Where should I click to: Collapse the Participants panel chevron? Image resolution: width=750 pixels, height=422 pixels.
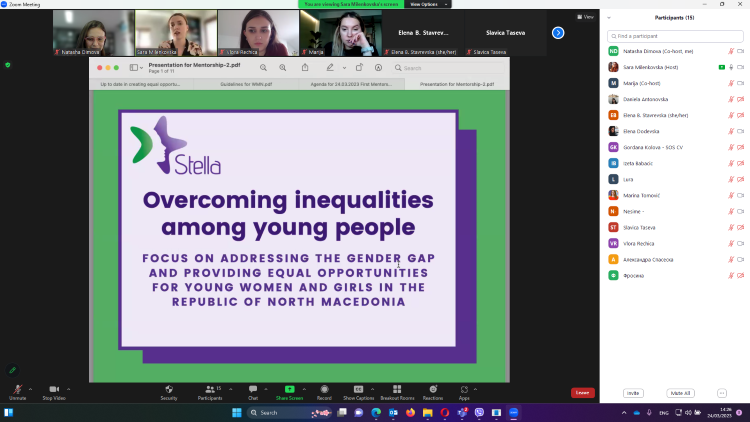[x=609, y=18]
